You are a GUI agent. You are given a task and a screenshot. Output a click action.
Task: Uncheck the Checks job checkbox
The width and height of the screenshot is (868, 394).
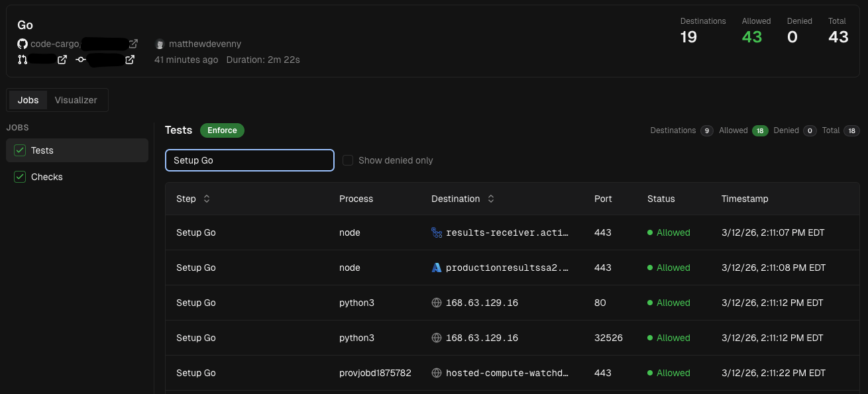pos(20,177)
